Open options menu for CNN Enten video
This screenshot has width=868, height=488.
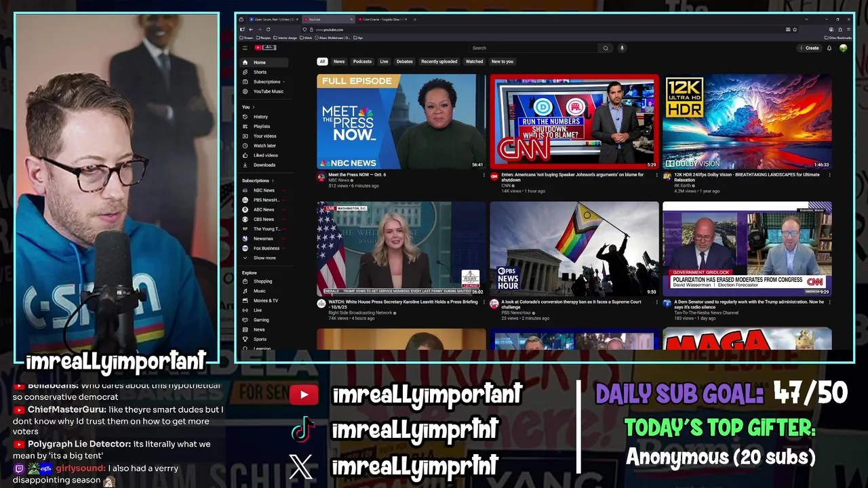click(x=657, y=175)
